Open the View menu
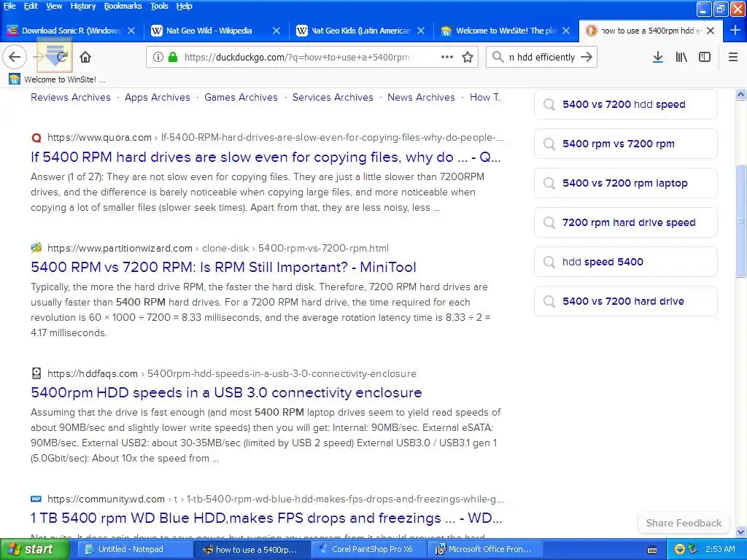 [54, 6]
